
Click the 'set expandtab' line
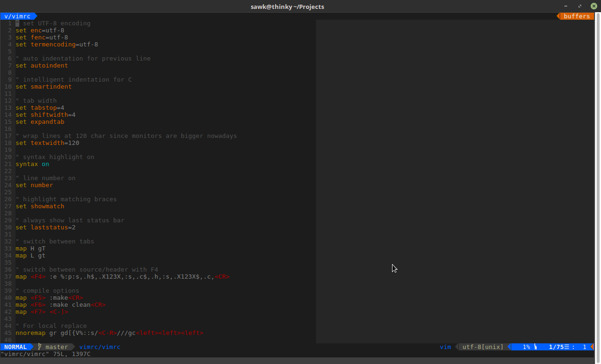click(x=40, y=122)
